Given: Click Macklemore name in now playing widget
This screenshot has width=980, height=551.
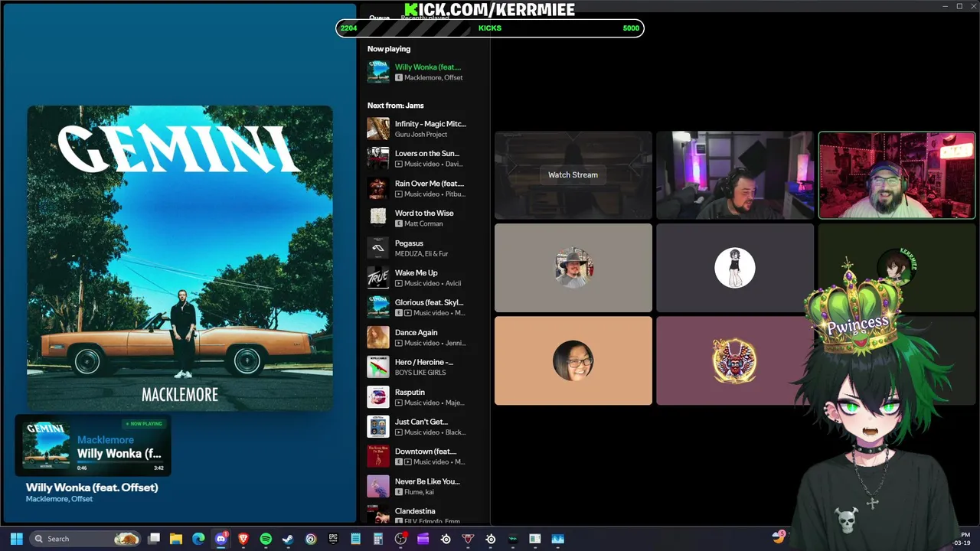Looking at the screenshot, I should [106, 440].
